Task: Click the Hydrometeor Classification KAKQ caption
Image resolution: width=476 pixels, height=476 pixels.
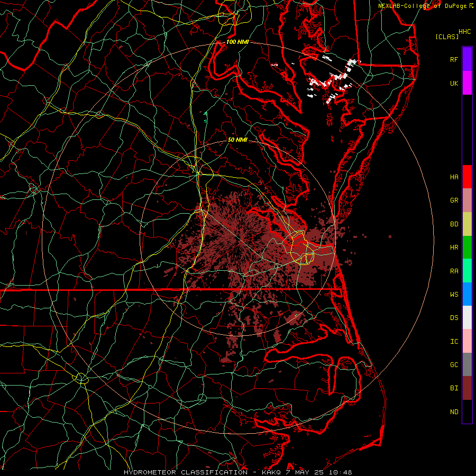Action: pos(238,472)
